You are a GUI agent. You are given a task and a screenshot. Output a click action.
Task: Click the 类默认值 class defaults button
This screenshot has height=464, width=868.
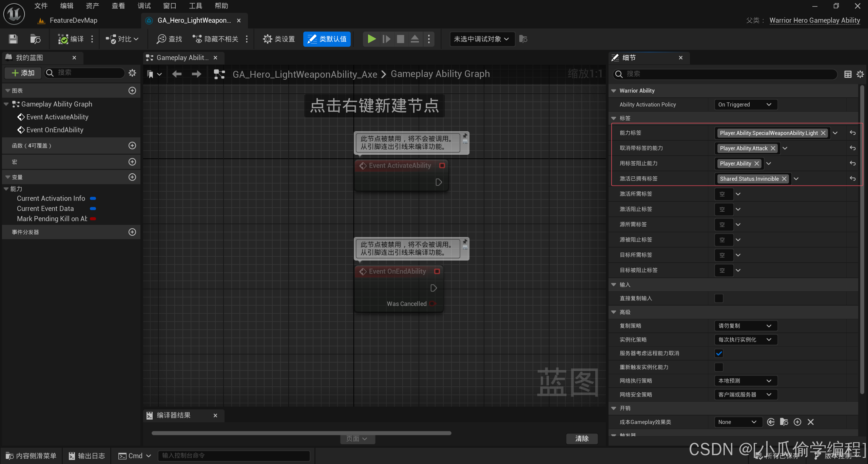tap(327, 39)
